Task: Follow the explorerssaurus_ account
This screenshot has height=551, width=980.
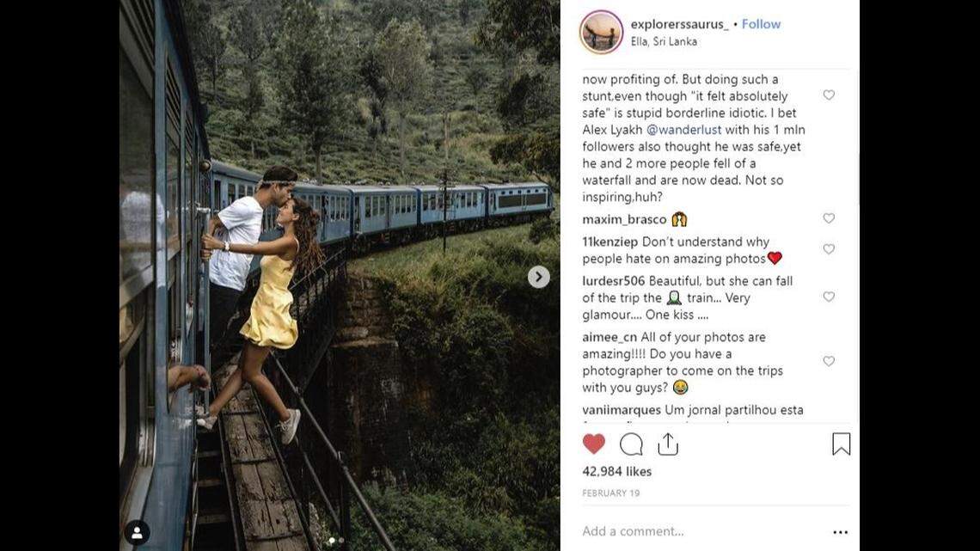Action: click(761, 24)
